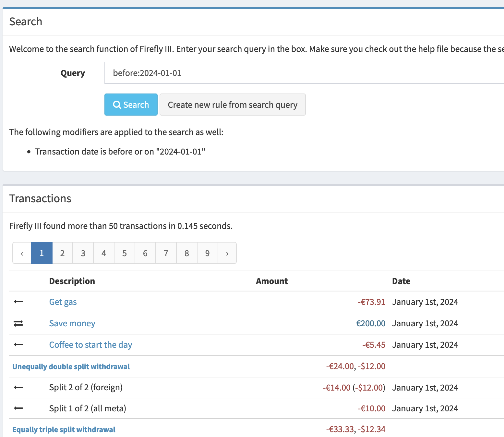Viewport: 504px width, 437px height.
Task: Open the Get gas transaction
Action: coord(63,302)
